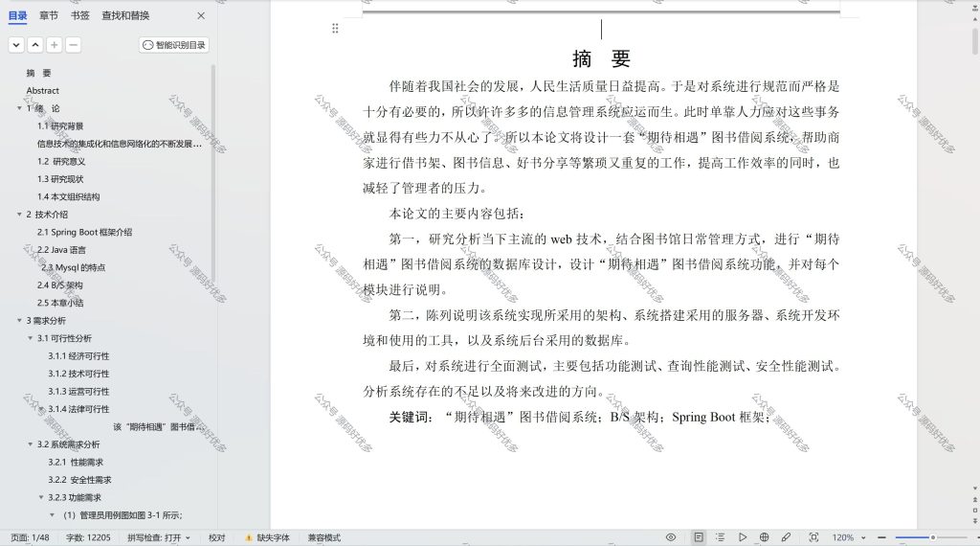The image size is (980, 546).
Task: Click the document vertical scrollbar thumb
Action: [x=975, y=40]
